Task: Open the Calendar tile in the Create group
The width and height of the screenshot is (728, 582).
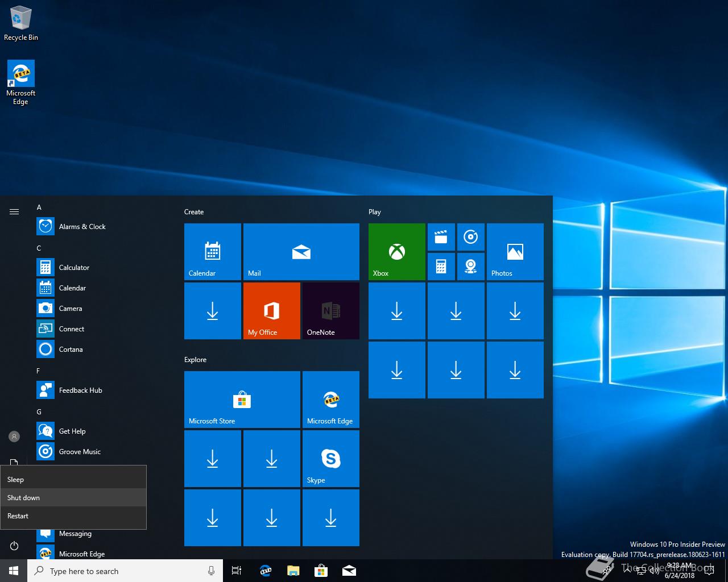Action: tap(213, 252)
